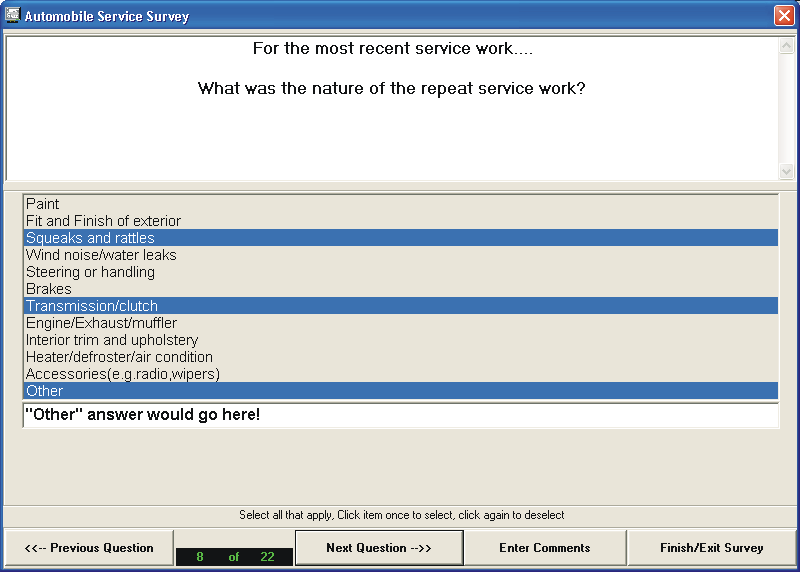
Task: Select Accessories(e.g.radio,wipers)
Action: pos(401,374)
